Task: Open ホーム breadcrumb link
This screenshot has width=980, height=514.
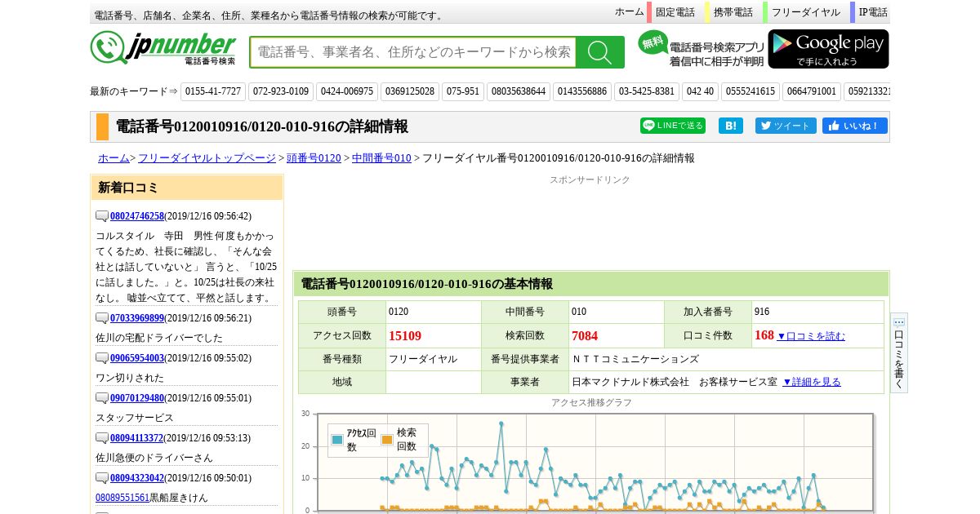Action: pos(114,158)
